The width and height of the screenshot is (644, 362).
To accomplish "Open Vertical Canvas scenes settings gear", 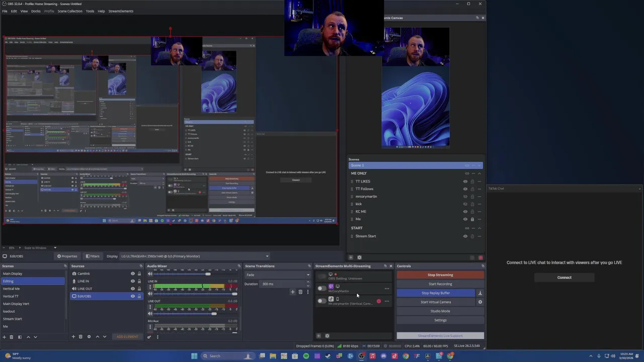I will (359, 257).
